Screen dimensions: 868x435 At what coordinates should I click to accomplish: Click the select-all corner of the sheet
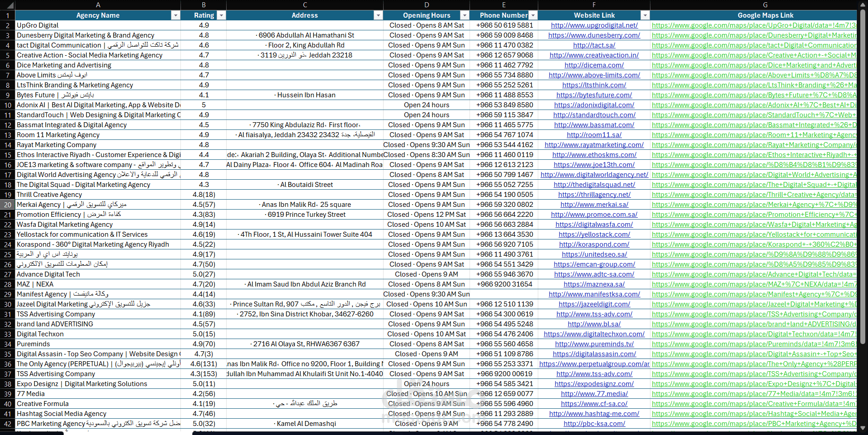coord(8,5)
